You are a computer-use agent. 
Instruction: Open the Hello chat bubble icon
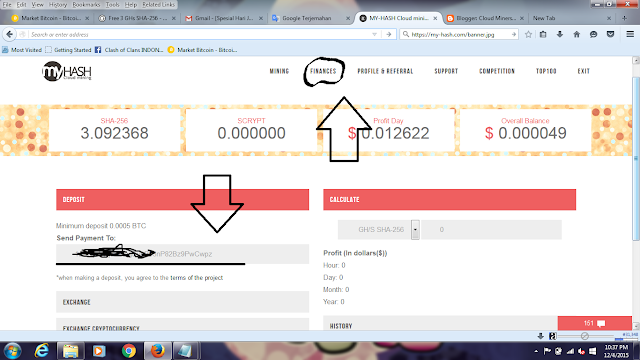click(593, 34)
